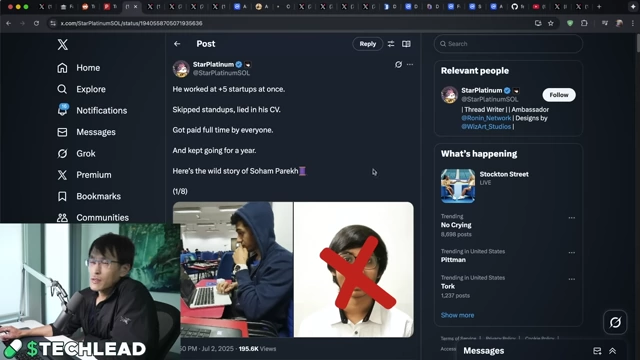
Task: Open StarPlatinum author avatar on the post
Action: tap(181, 69)
